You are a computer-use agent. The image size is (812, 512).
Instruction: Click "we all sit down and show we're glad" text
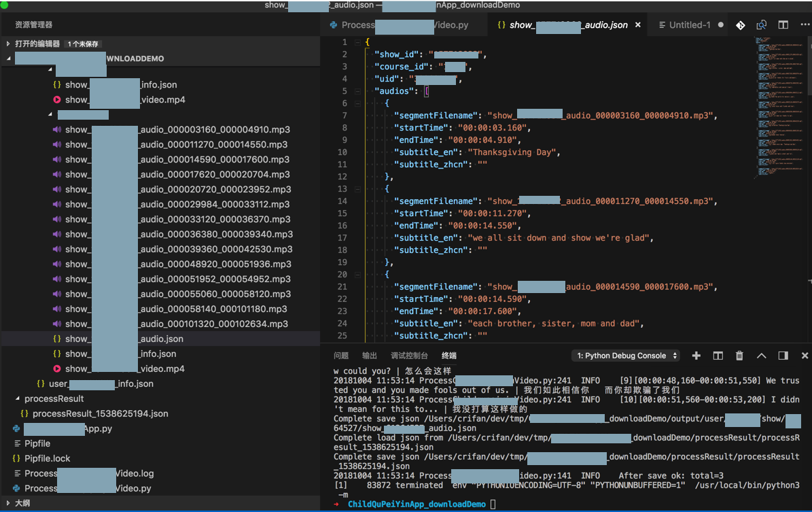coord(560,238)
